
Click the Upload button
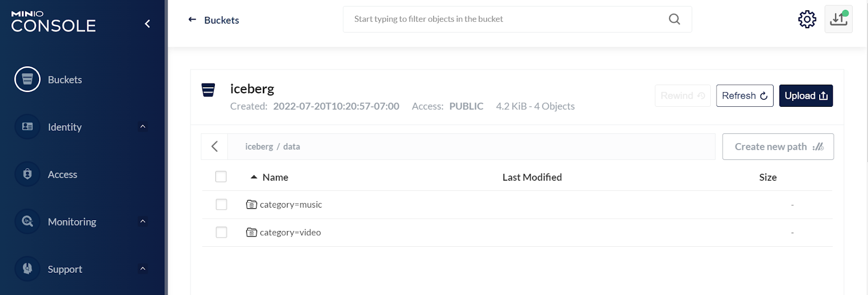(806, 96)
